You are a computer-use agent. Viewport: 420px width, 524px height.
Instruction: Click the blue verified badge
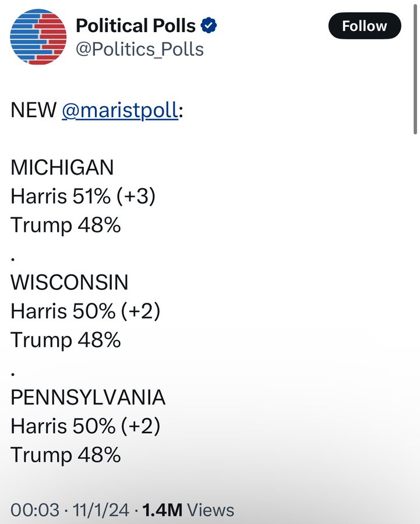(x=209, y=26)
